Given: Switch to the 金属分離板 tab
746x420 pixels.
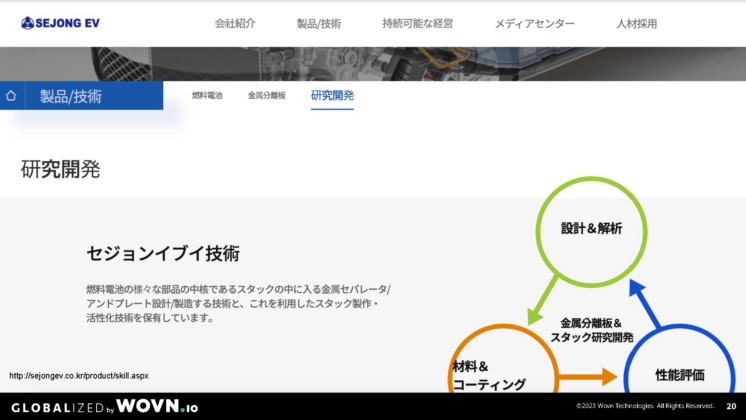Looking at the screenshot, I should (266, 95).
